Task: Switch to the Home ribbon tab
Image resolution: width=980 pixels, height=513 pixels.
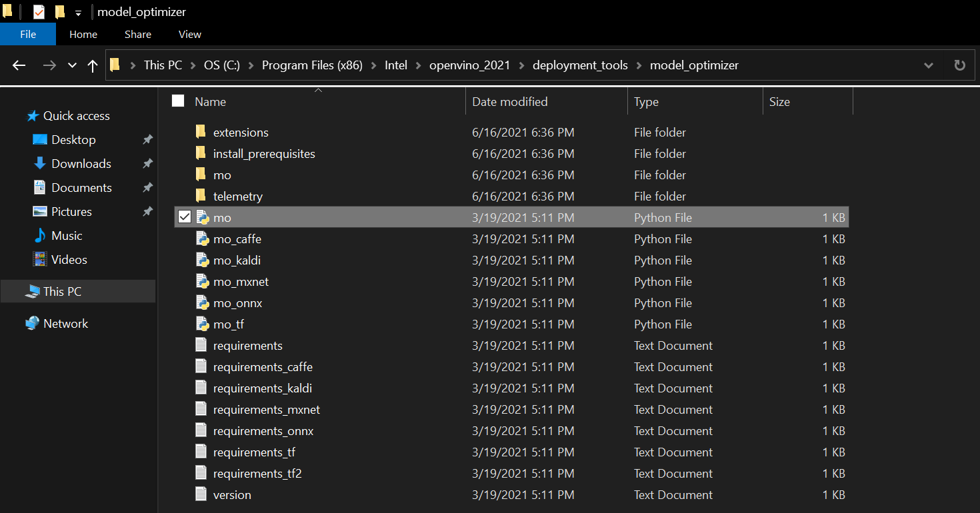Action: (83, 35)
